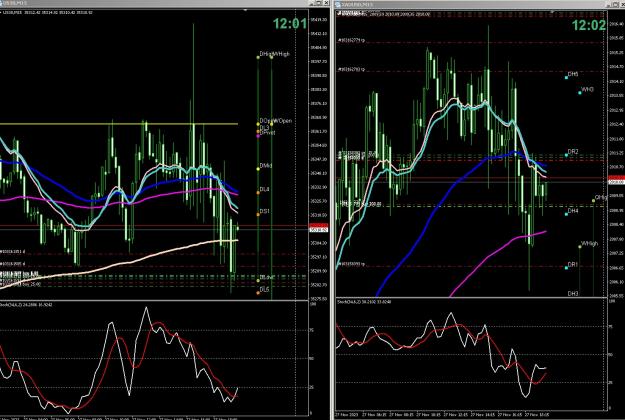This screenshot has width=625, height=420.
Task: Click the chart shift triangle on right chart
Action: [x=552, y=12]
